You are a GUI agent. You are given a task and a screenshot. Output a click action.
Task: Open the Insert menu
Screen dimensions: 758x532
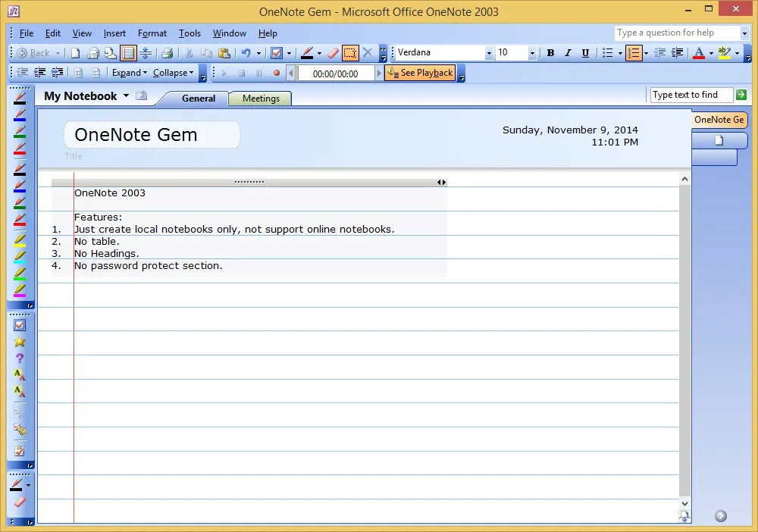(x=114, y=33)
